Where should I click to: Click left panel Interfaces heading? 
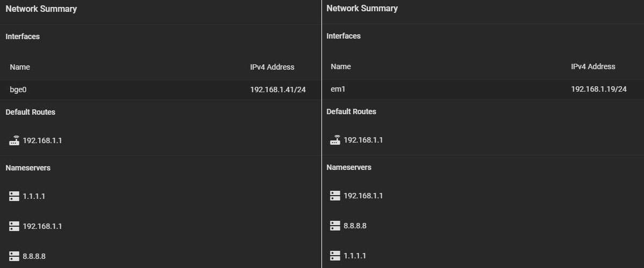coord(23,36)
